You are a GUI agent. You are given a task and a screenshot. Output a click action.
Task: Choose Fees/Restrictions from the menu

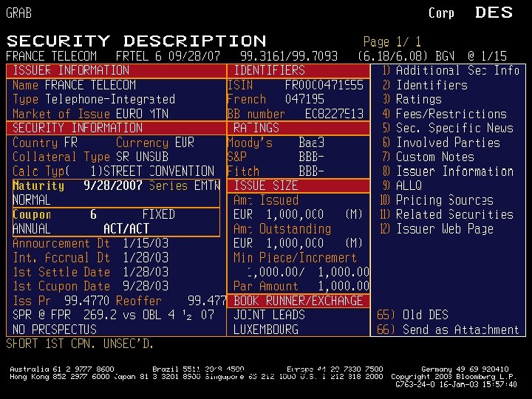(445, 114)
